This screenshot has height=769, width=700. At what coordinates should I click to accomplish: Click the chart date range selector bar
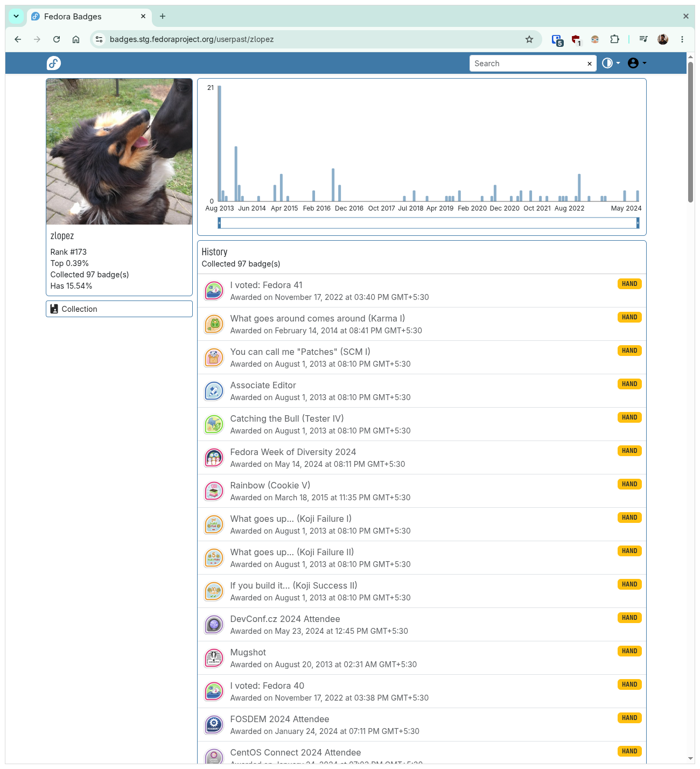coord(429,223)
